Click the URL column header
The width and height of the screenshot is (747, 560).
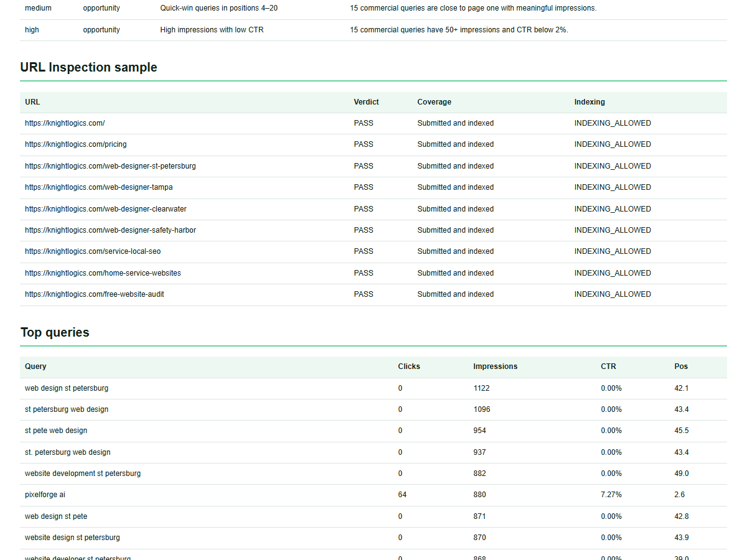pyautogui.click(x=32, y=102)
